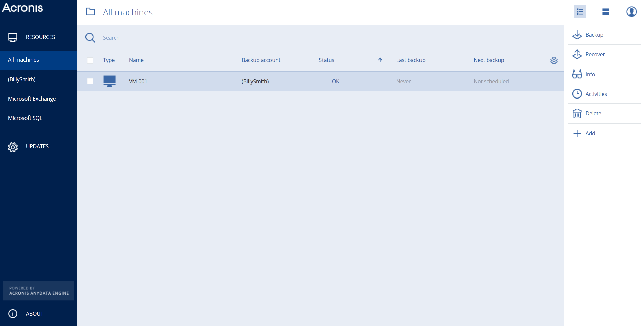The width and height of the screenshot is (644, 326).
Task: Click the VM-001 computer type icon
Action: point(109,81)
